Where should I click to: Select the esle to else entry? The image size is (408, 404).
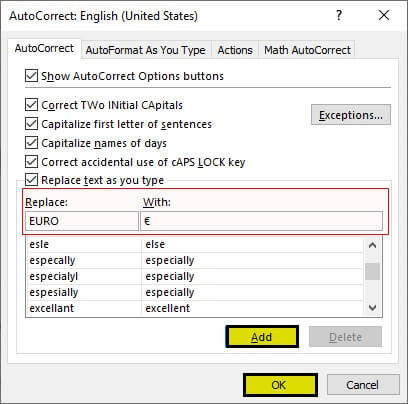click(194, 244)
